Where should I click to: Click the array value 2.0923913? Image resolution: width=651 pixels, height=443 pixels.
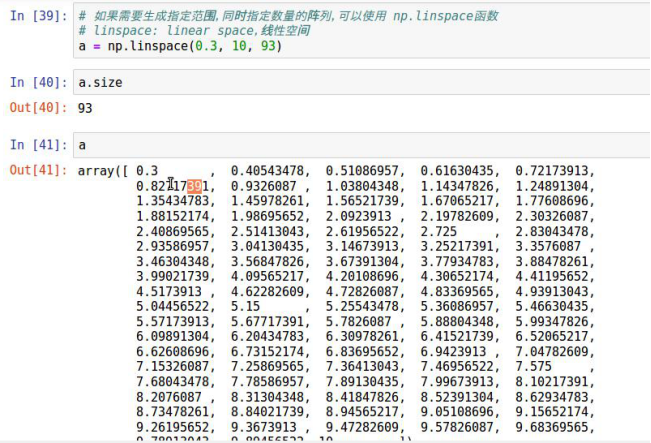point(359,216)
